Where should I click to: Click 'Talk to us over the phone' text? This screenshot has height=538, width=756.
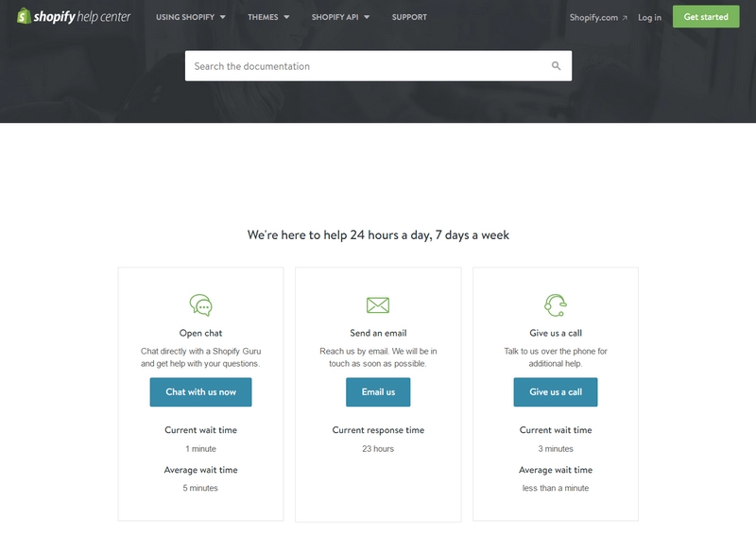point(556,357)
